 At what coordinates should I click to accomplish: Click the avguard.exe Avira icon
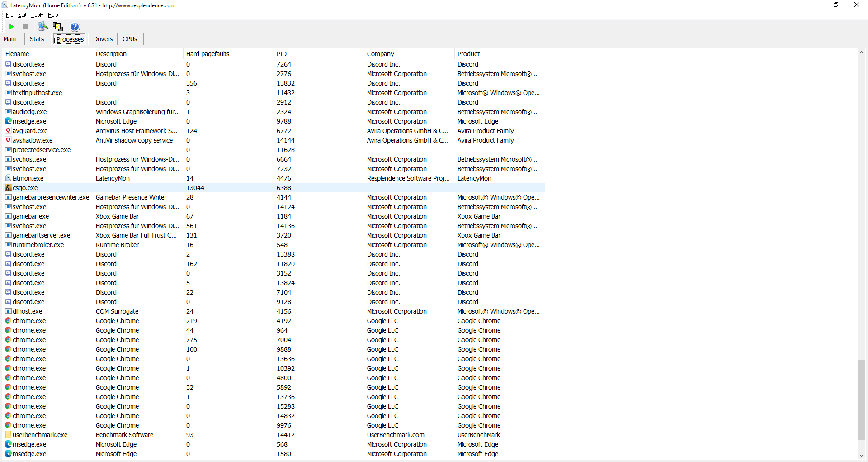pos(8,131)
